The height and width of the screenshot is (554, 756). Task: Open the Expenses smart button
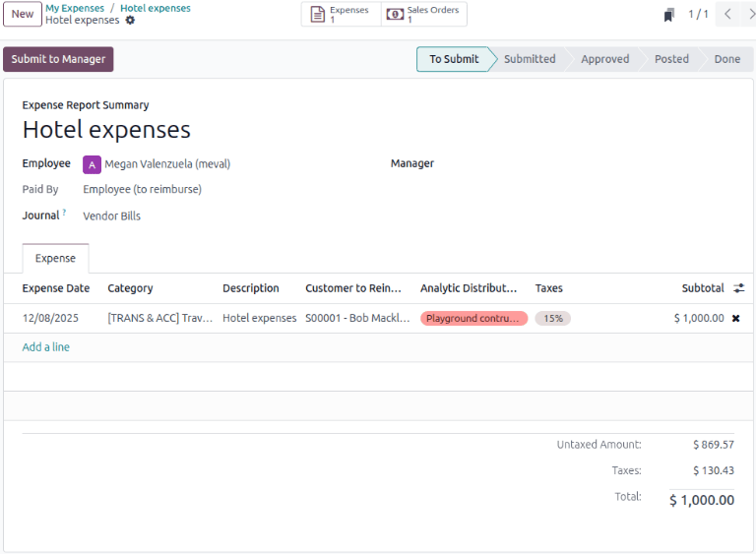click(341, 15)
